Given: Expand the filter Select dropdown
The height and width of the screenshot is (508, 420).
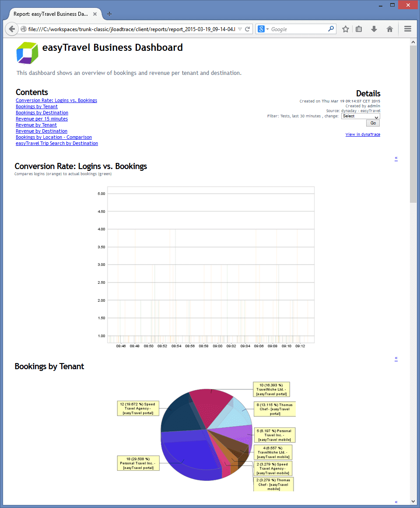Looking at the screenshot, I should click(x=360, y=116).
